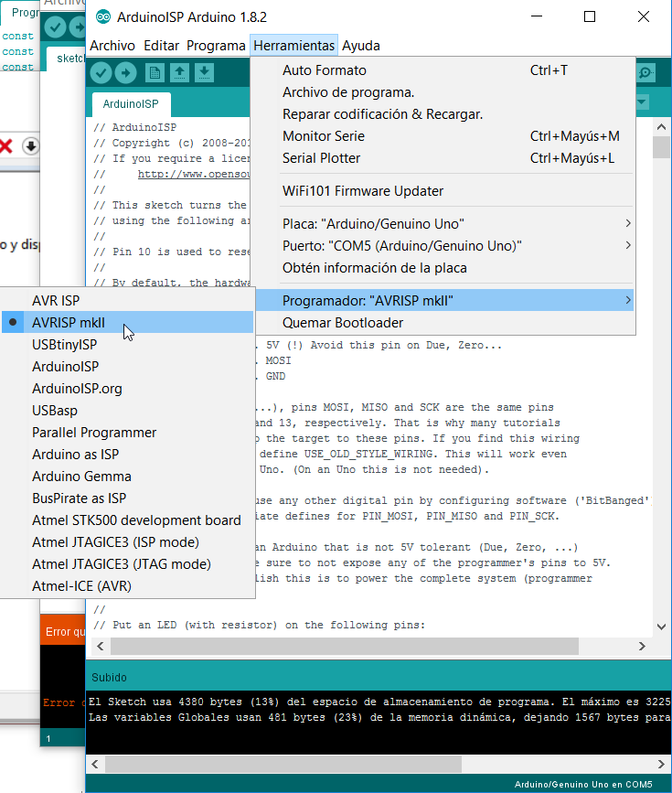Choose Atmel JTAGICE3 (ISP mode)
Screen dimensions: 672x793
pyautogui.click(x=127, y=542)
